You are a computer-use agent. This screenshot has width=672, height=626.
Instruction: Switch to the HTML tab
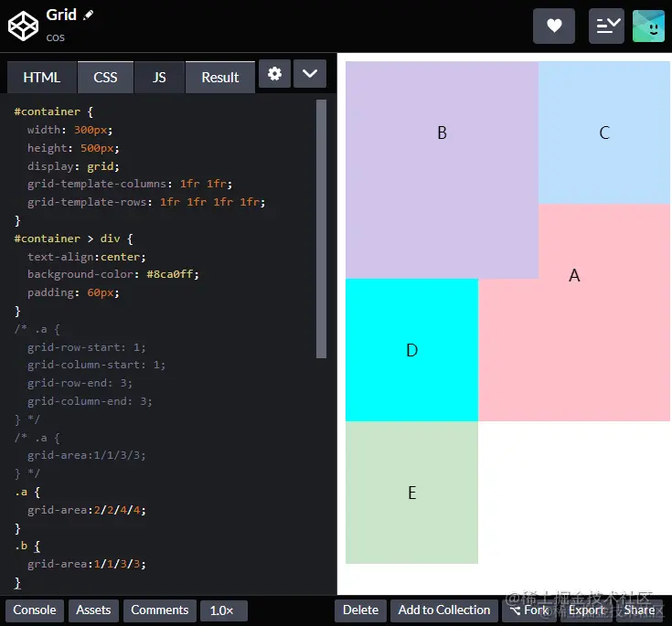(x=41, y=77)
